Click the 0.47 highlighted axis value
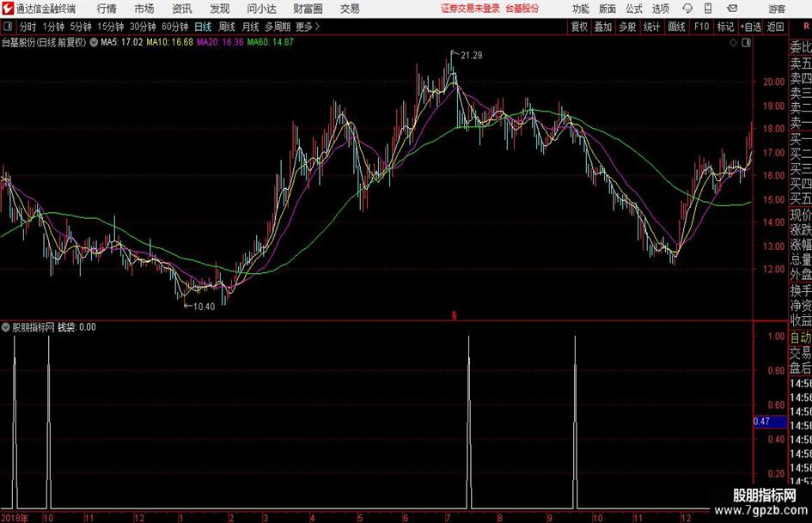This screenshot has width=812, height=523. point(770,422)
